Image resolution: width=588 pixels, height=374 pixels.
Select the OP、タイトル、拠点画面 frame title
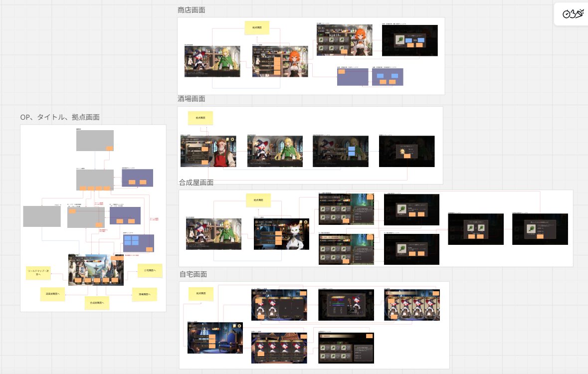60,117
